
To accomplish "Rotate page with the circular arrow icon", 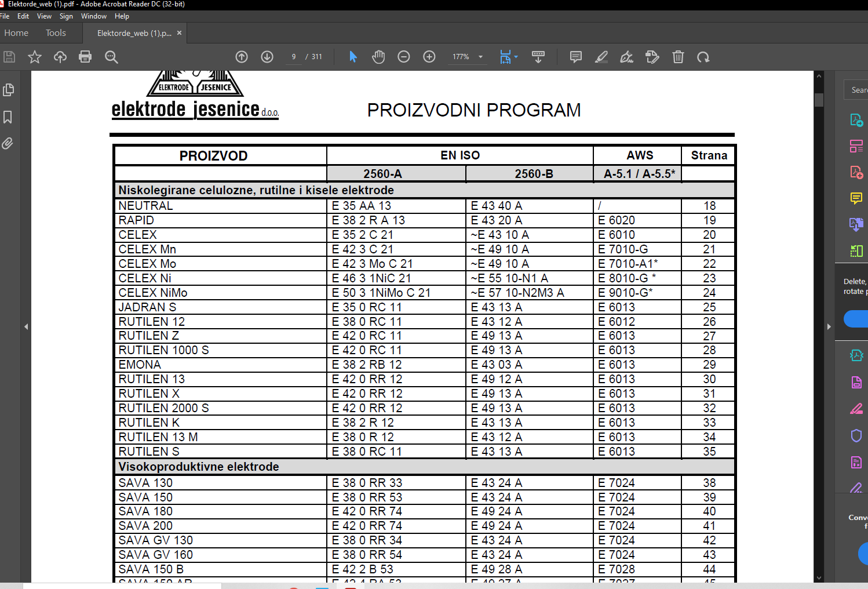I will 703,57.
